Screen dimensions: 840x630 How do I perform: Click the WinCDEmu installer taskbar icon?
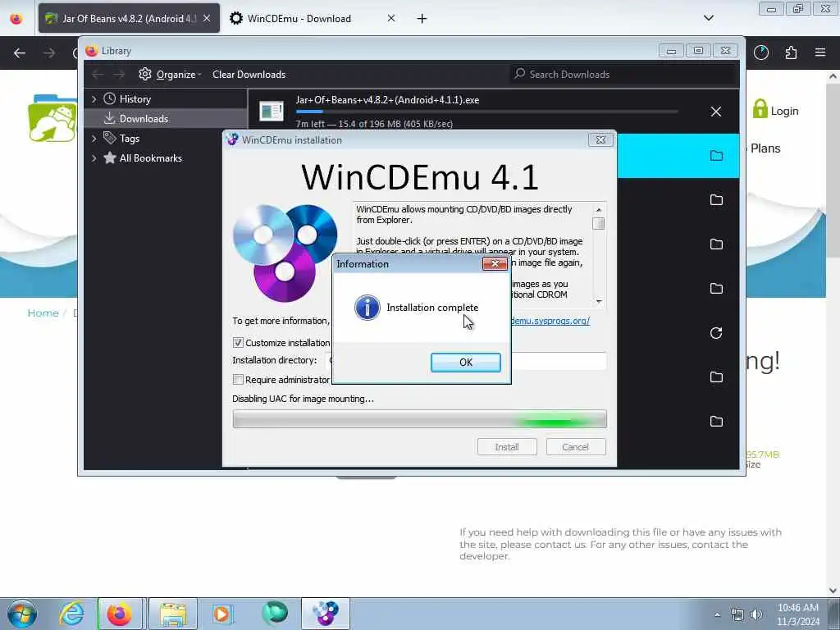coord(326,614)
